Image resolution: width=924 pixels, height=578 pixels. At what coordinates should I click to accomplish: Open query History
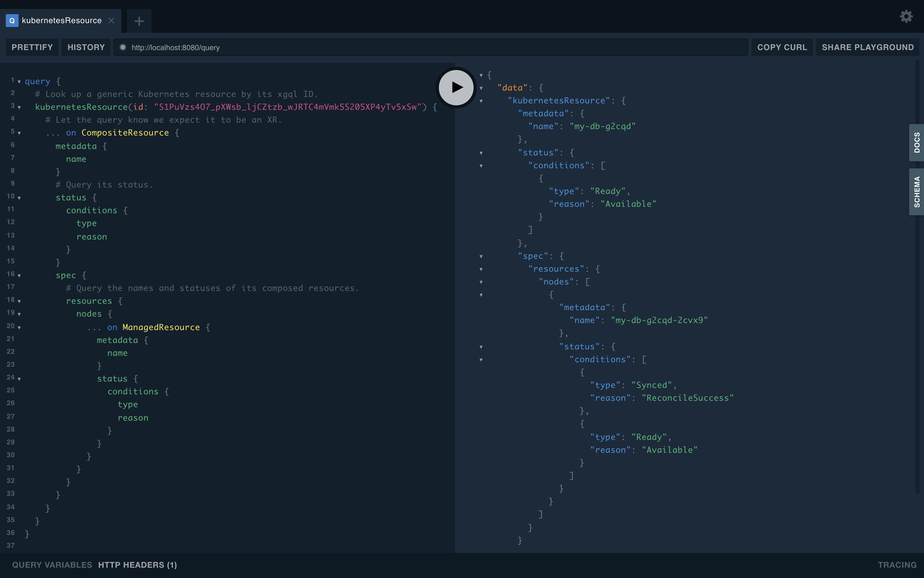pos(86,48)
